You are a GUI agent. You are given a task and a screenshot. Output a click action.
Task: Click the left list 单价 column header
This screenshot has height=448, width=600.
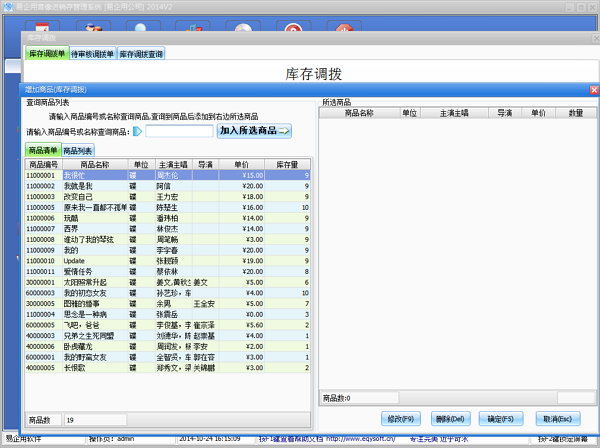(241, 165)
